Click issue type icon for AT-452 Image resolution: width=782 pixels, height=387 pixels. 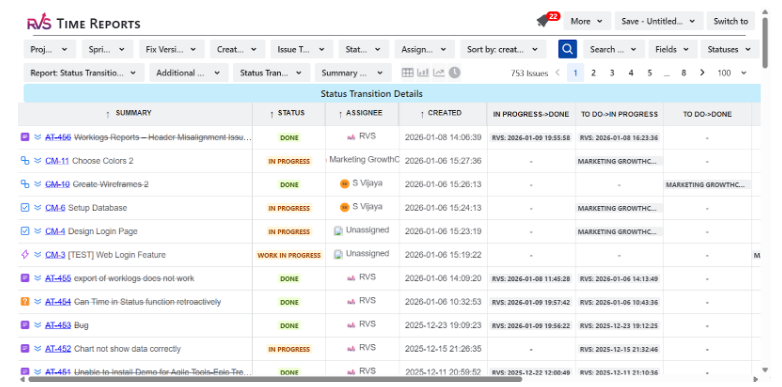[25, 348]
